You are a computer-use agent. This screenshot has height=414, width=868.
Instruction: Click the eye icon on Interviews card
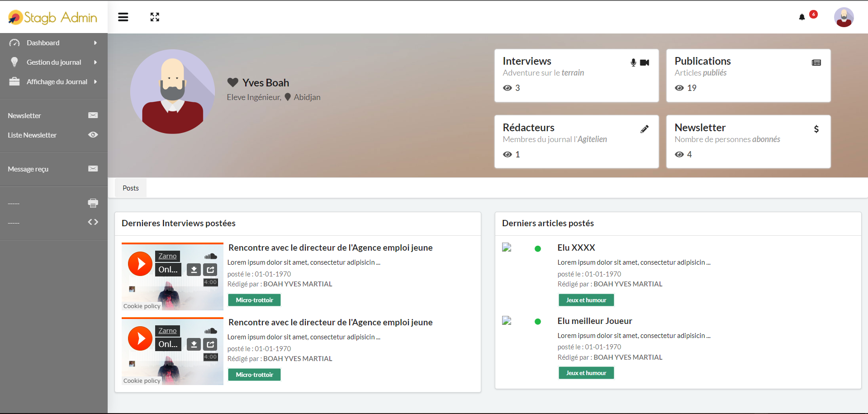(508, 88)
